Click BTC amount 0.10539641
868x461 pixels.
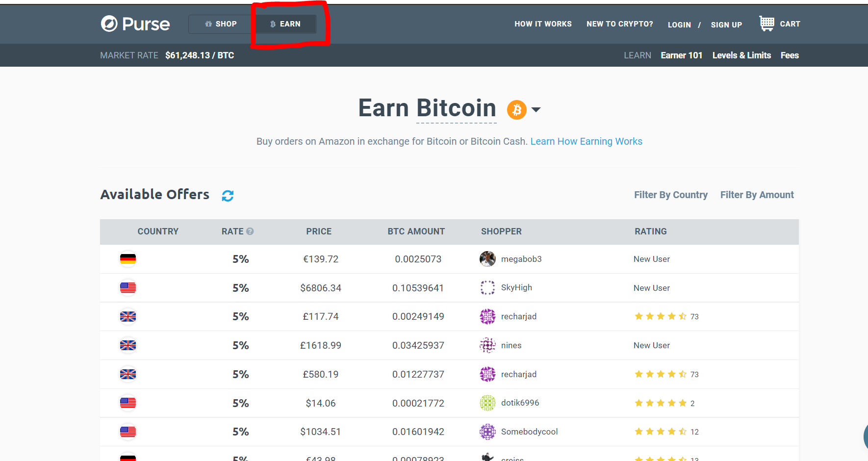pos(418,288)
